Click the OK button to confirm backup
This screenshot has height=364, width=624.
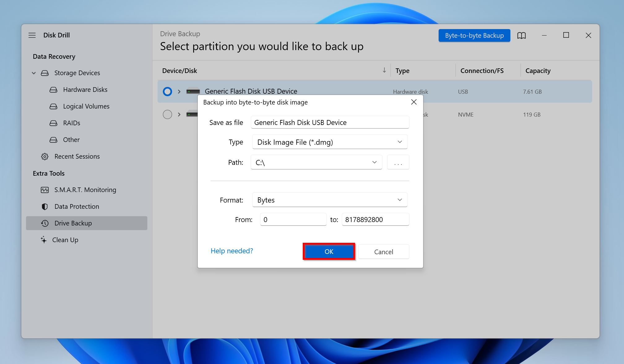tap(330, 251)
